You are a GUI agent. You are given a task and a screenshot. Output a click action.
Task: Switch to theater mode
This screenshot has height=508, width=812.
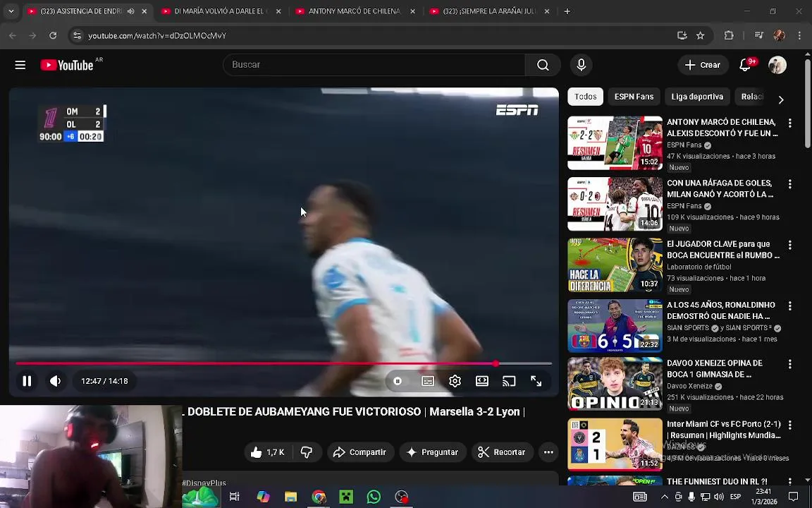click(482, 381)
